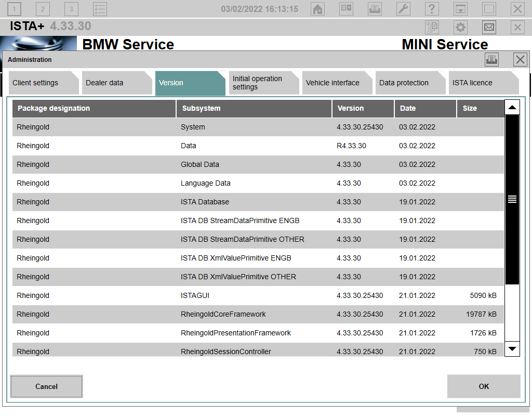Select the RheingoldPresentationFramework cell

[x=236, y=333]
